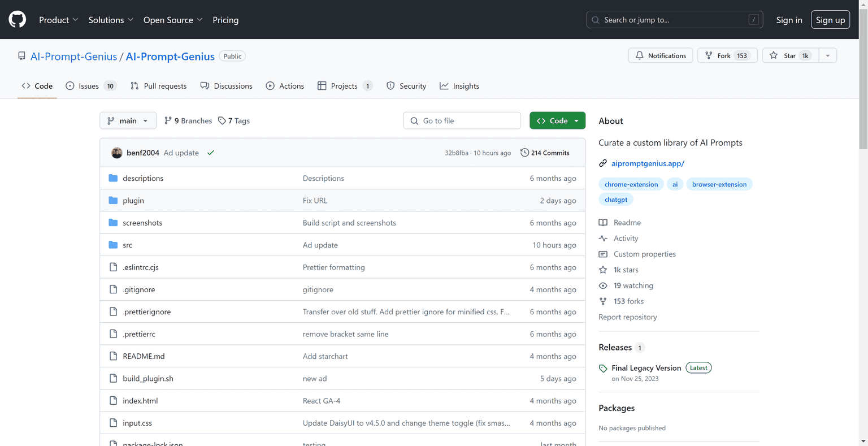This screenshot has height=446, width=868.
Task: Click the magnifier icon in the top search box
Action: [x=596, y=20]
